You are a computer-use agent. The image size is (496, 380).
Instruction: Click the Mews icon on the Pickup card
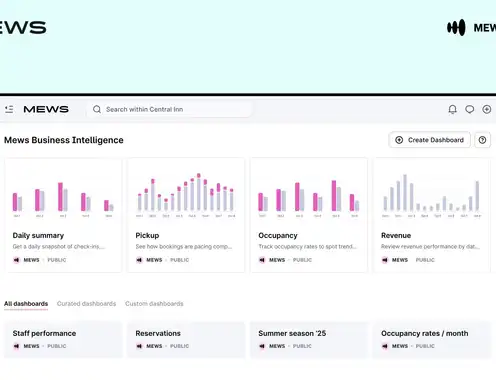139,260
